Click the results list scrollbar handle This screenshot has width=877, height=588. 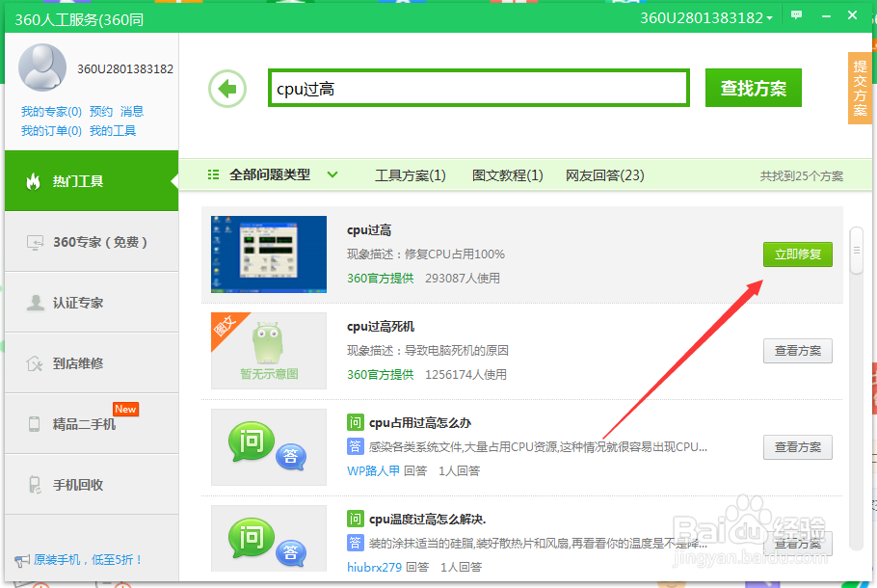pos(857,251)
